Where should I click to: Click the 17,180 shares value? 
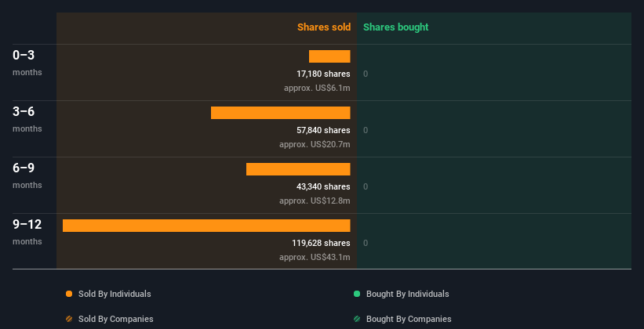pos(324,74)
